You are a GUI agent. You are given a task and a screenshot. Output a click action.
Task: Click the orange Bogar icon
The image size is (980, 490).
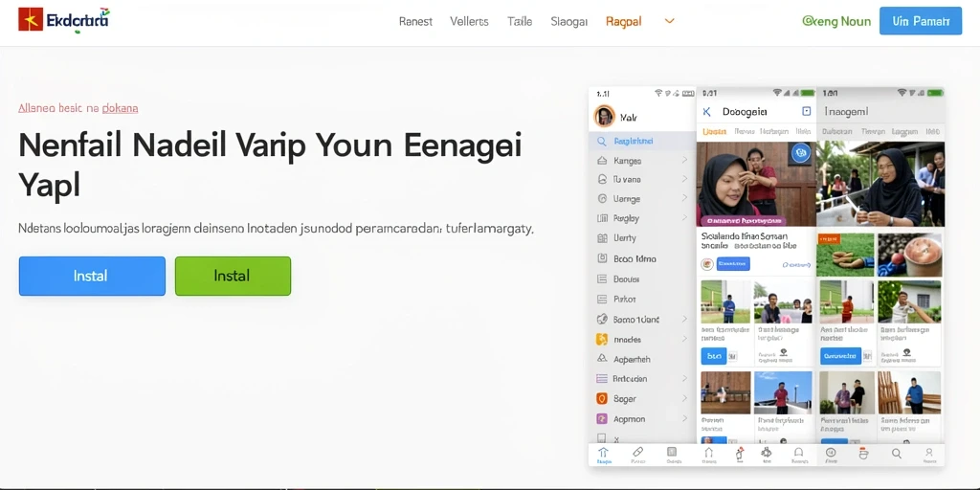tap(602, 398)
